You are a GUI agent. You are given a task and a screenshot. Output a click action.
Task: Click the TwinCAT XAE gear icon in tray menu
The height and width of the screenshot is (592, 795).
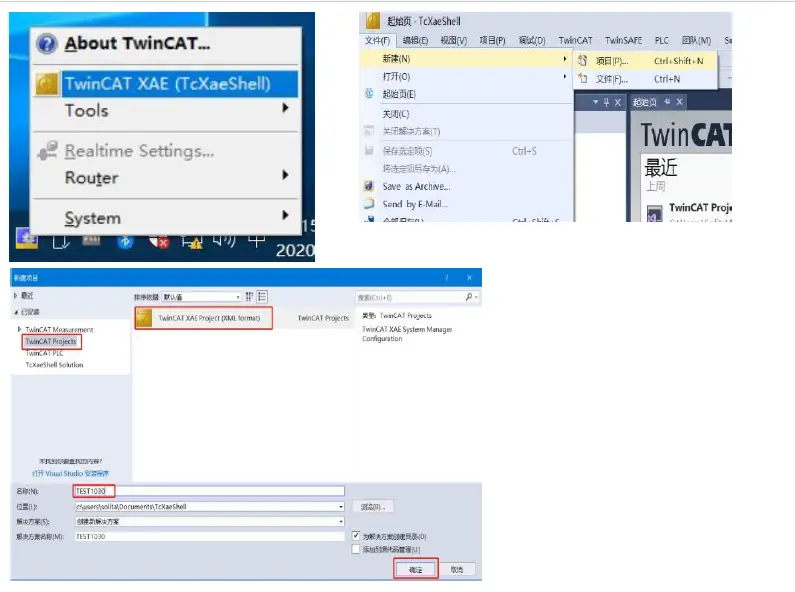47,84
